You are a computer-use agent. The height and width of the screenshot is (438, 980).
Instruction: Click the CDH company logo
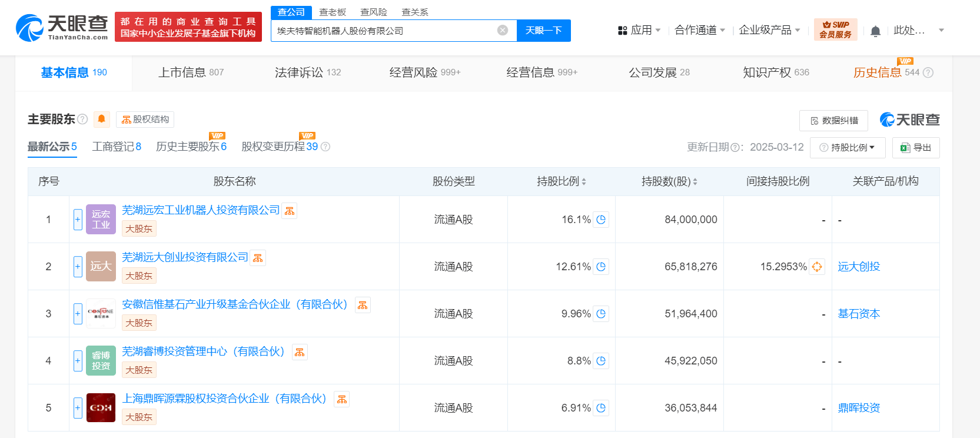101,407
